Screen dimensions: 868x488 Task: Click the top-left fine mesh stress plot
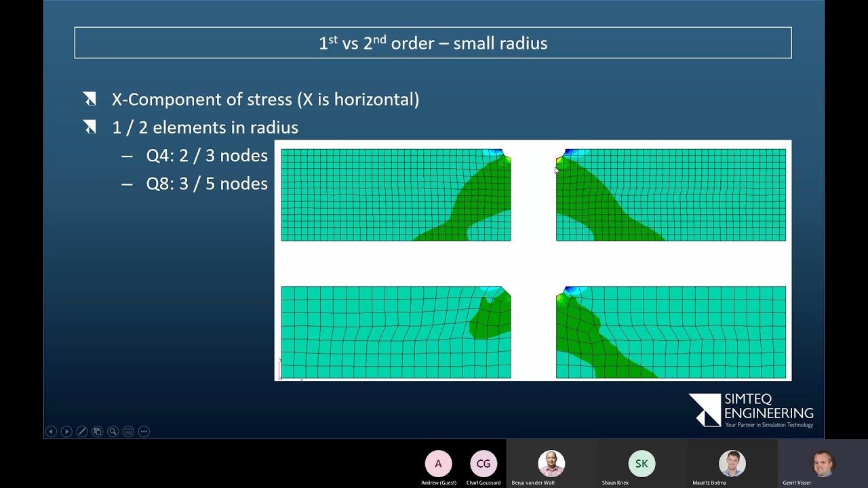[x=396, y=195]
